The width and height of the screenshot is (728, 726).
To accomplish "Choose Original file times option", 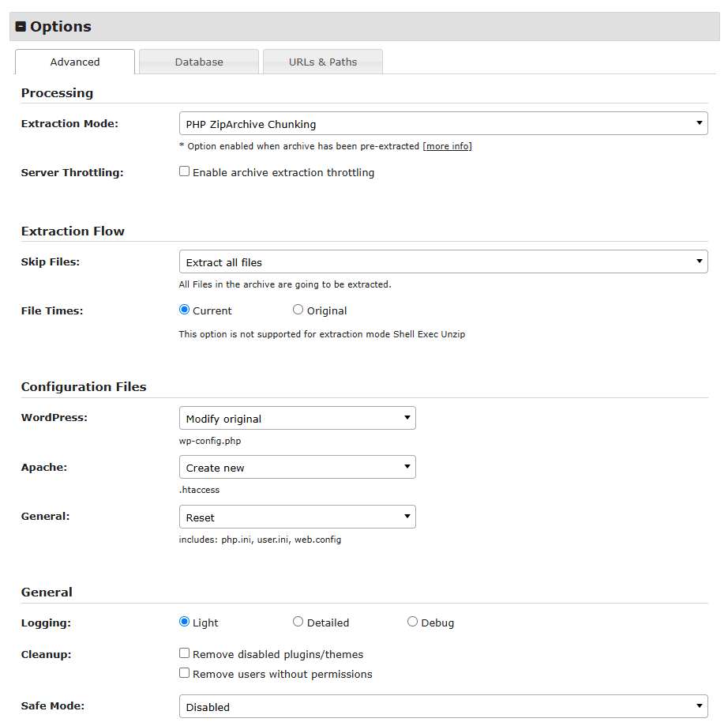I will point(298,310).
